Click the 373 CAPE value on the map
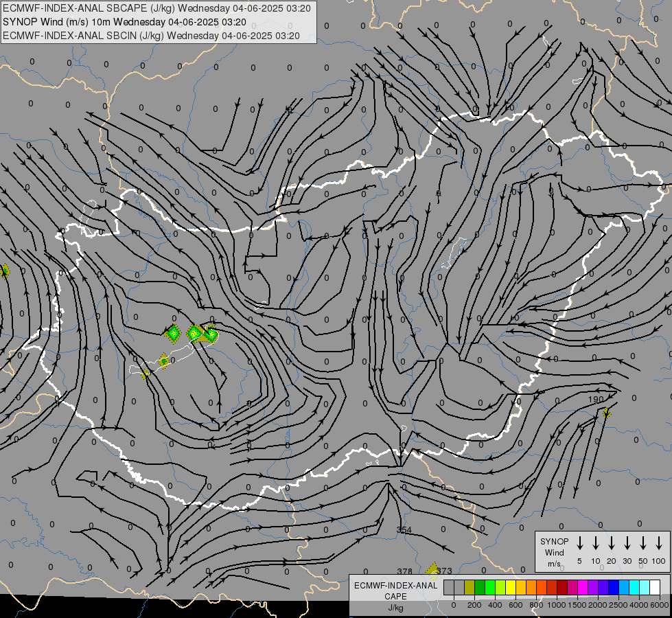The width and height of the screenshot is (672, 618). tap(445, 571)
